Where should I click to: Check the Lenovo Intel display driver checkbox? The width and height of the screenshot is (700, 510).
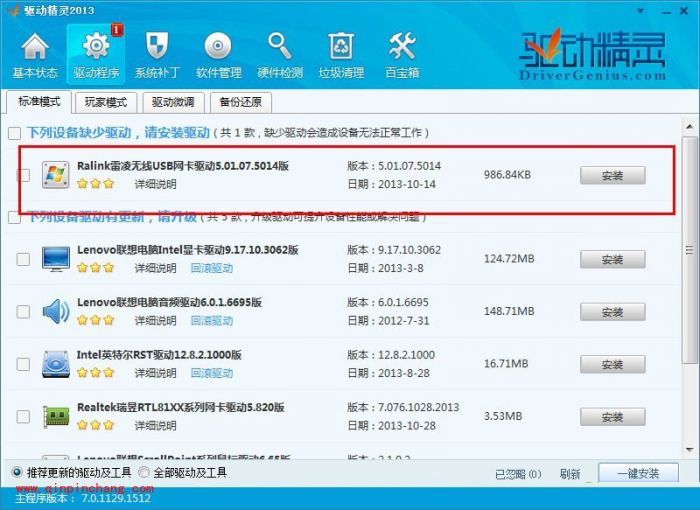click(x=23, y=259)
